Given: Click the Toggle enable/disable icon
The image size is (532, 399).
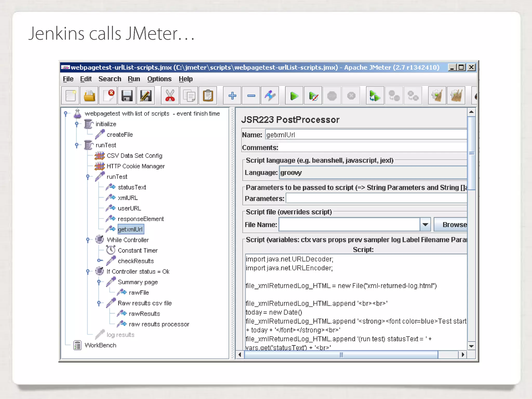Looking at the screenshot, I should click(270, 96).
